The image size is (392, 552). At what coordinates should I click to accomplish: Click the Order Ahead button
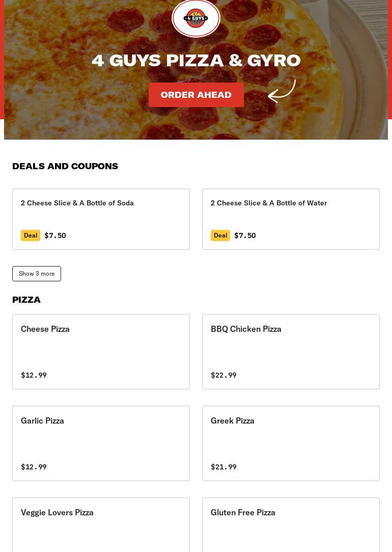click(x=196, y=95)
